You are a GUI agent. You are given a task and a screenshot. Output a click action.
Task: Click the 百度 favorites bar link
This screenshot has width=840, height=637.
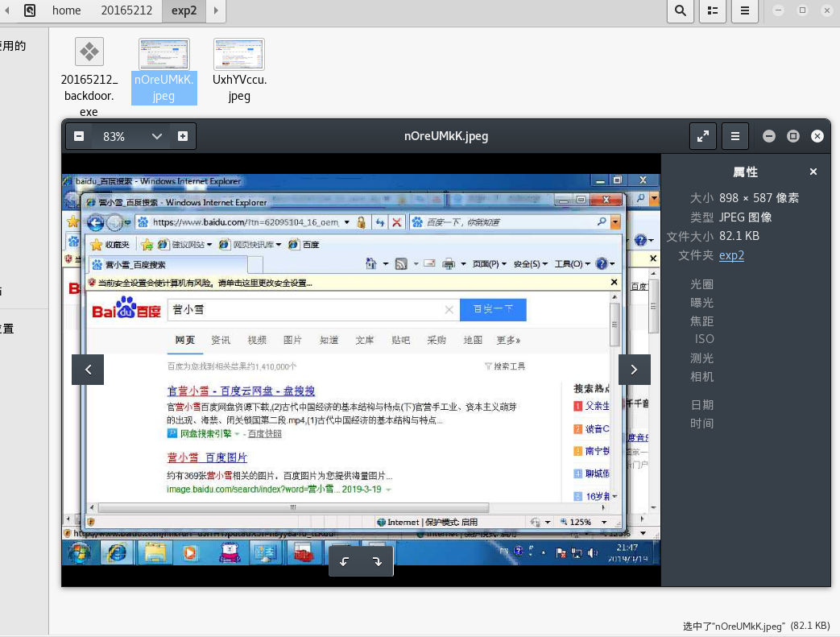pos(304,245)
